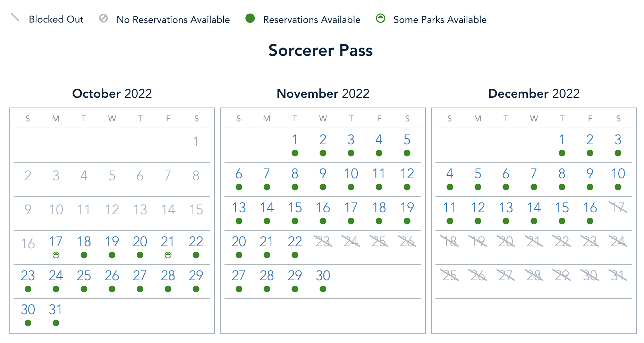Click the No Reservations Available legend icon

[103, 18]
